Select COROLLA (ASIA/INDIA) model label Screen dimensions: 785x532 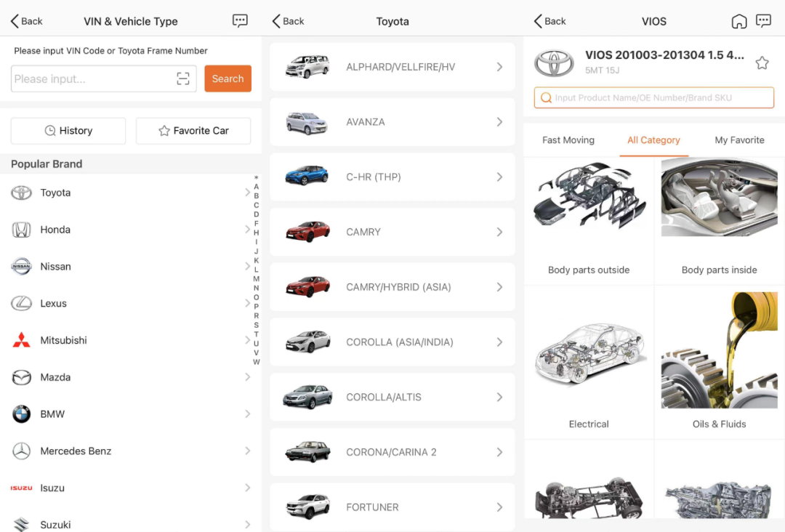click(x=400, y=342)
